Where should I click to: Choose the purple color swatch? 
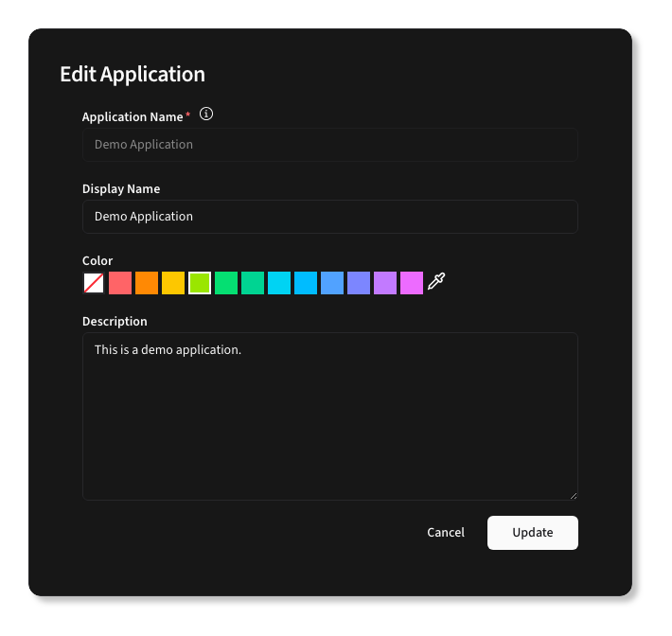[x=385, y=283]
